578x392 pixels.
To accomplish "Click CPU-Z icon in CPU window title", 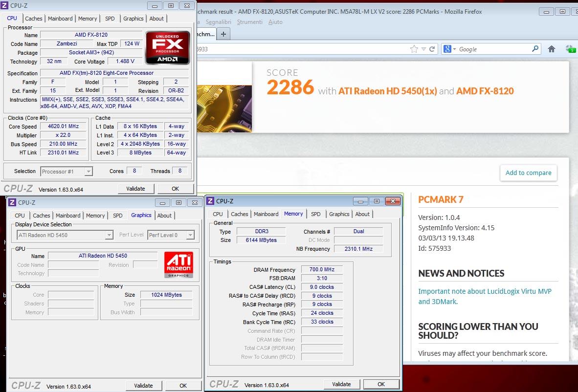I will pyautogui.click(x=4, y=5).
